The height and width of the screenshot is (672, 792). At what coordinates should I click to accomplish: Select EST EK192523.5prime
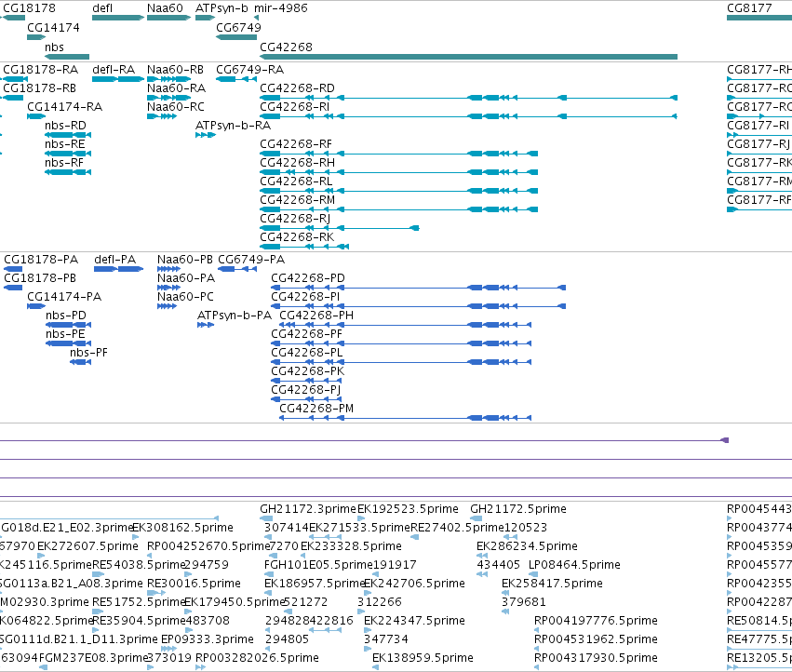pyautogui.click(x=361, y=518)
